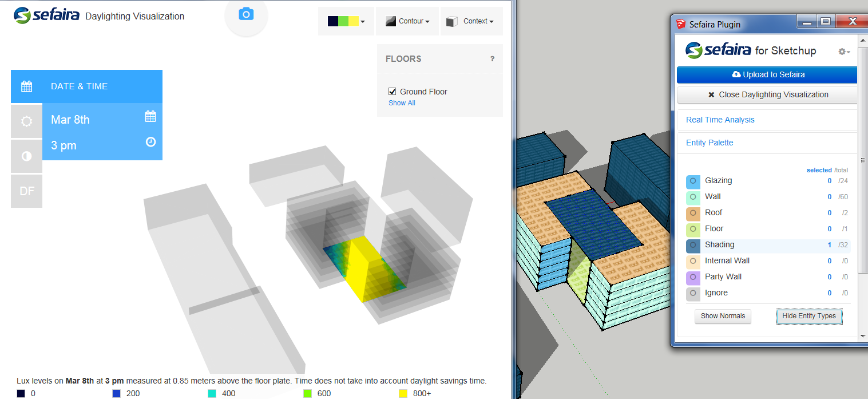
Task: Minimize the Sefaira Plugin window
Action: point(806,22)
